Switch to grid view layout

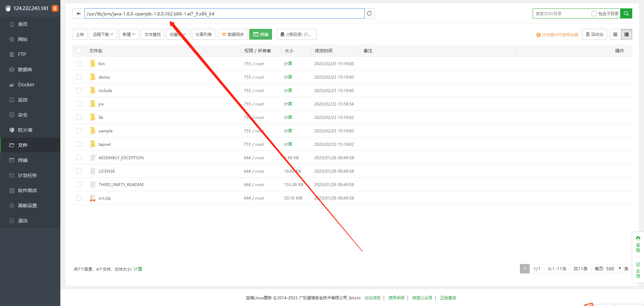pos(615,34)
